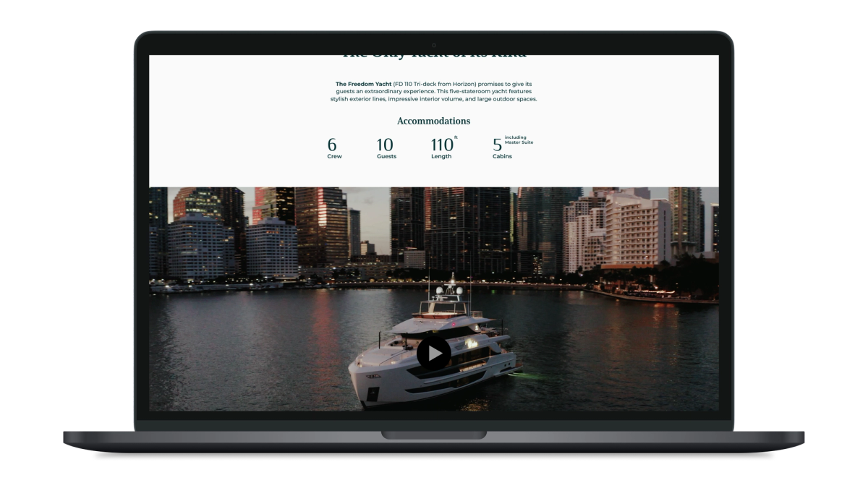Select the "110 ft Length" stat
The height and width of the screenshot is (488, 868).
(x=443, y=147)
